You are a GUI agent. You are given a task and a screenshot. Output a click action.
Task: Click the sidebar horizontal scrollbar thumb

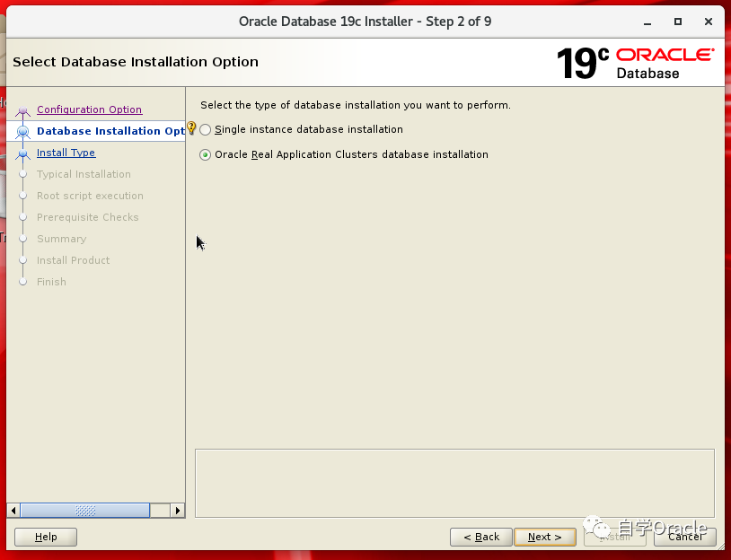pyautogui.click(x=85, y=511)
